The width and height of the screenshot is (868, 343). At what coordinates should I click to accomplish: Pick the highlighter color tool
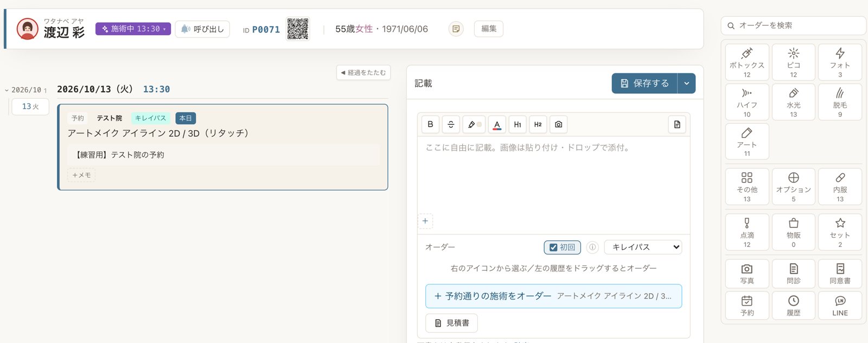[x=474, y=124]
